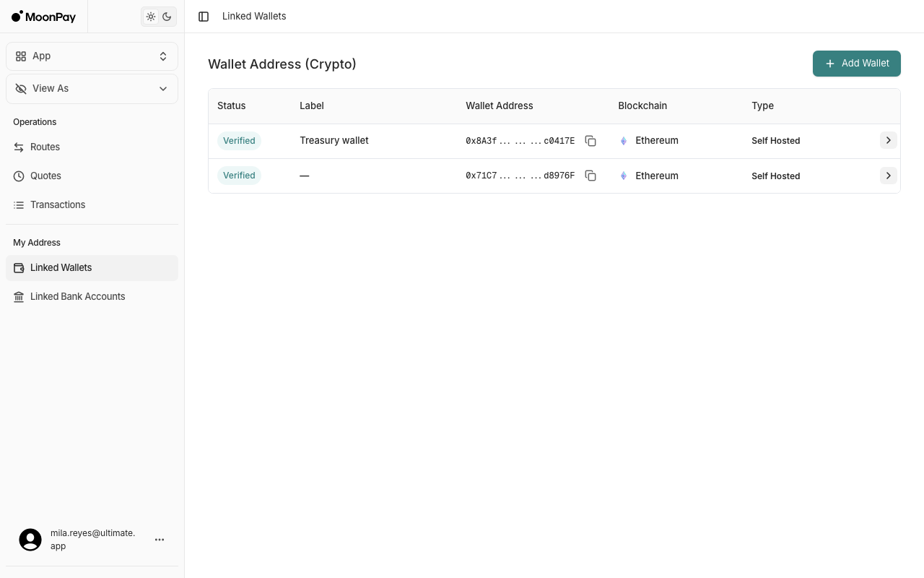The height and width of the screenshot is (578, 924).
Task: Click the Label column header
Action: coord(312,105)
